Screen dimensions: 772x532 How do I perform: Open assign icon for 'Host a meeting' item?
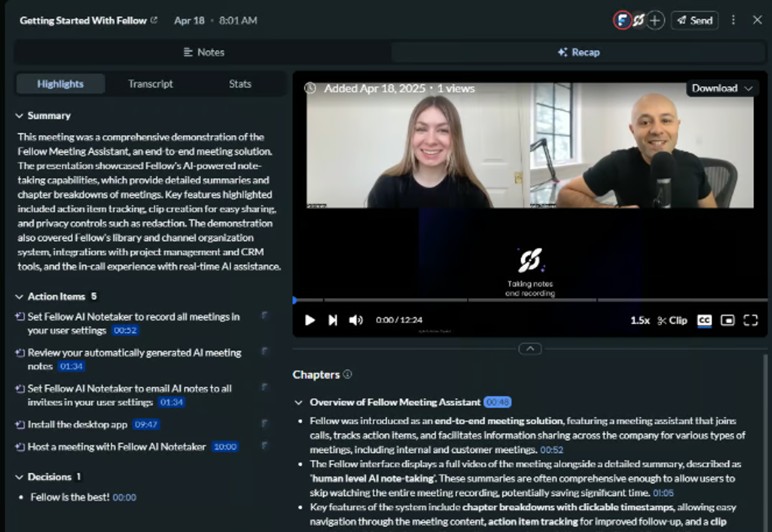(264, 446)
